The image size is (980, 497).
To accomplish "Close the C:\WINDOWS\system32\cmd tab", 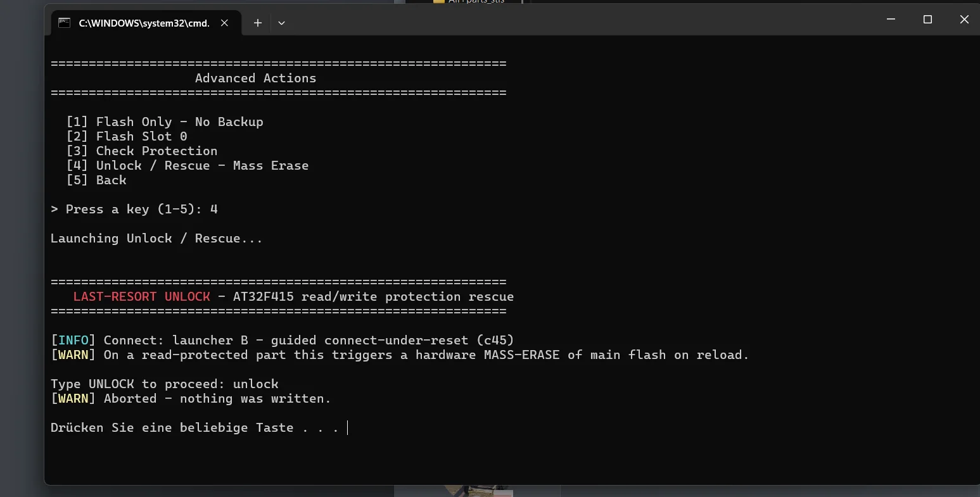I will (224, 23).
